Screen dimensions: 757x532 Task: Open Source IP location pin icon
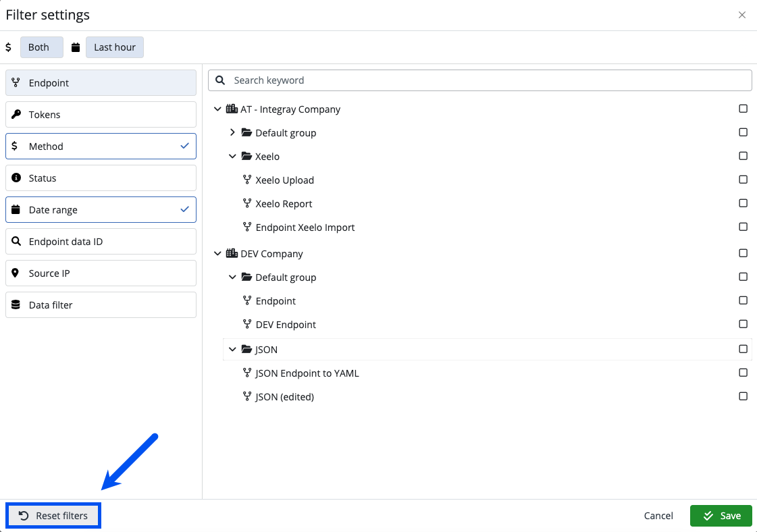16,273
